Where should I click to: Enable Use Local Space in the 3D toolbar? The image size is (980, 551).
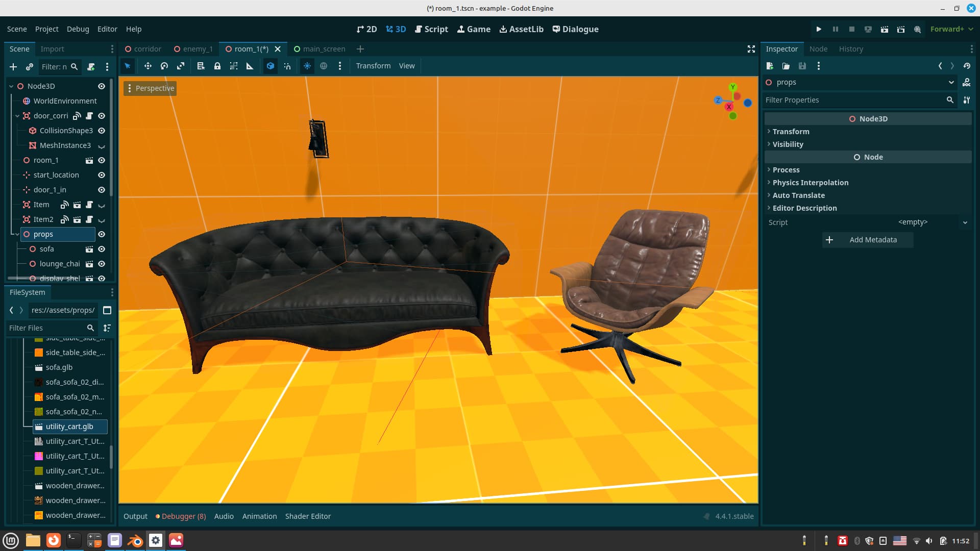[270, 66]
